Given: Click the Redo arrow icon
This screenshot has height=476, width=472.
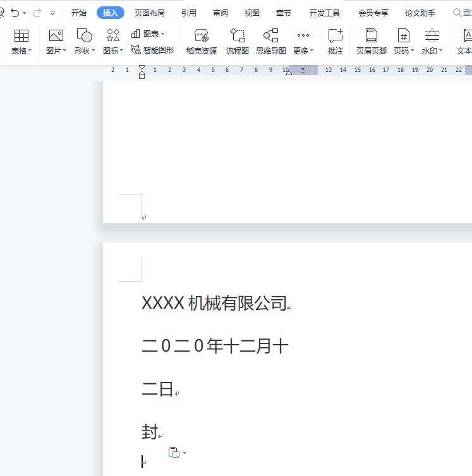Looking at the screenshot, I should click(37, 13).
